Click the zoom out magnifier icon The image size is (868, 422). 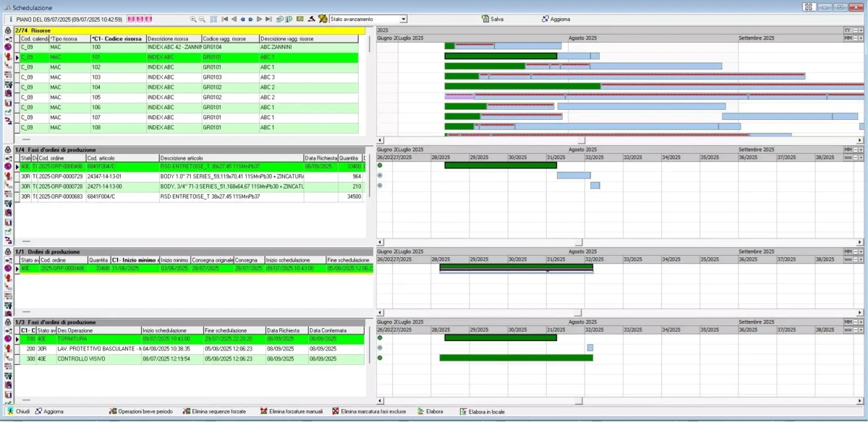[202, 19]
